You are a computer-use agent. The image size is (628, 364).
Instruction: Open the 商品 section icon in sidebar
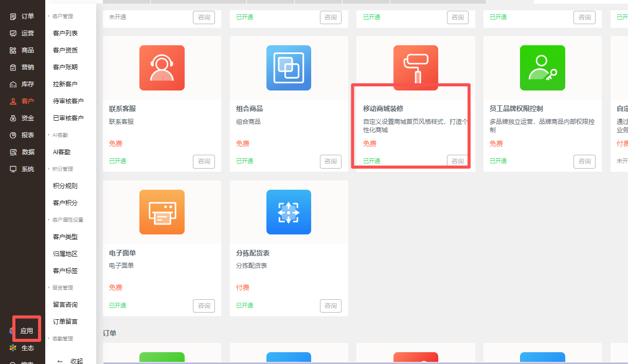click(13, 50)
